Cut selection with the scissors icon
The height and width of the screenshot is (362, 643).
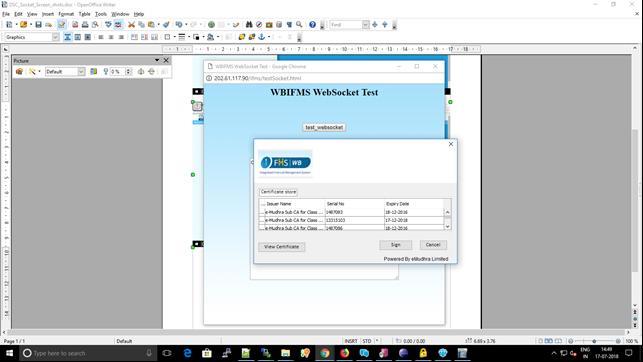[131, 25]
